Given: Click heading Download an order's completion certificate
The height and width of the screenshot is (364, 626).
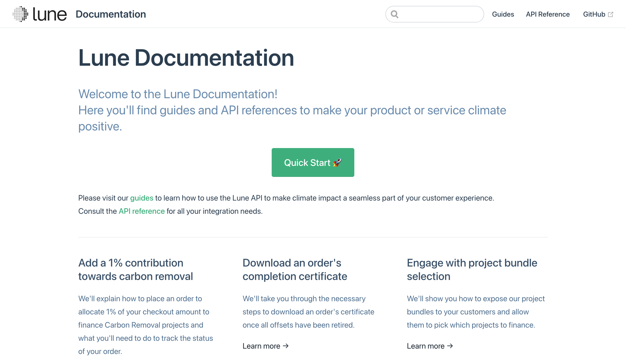Looking at the screenshot, I should [295, 270].
